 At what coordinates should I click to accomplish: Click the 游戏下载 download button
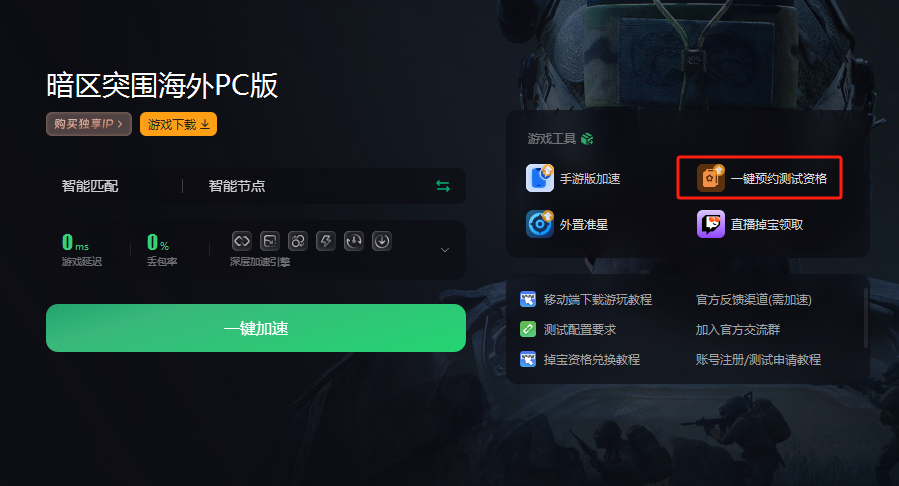[x=178, y=124]
